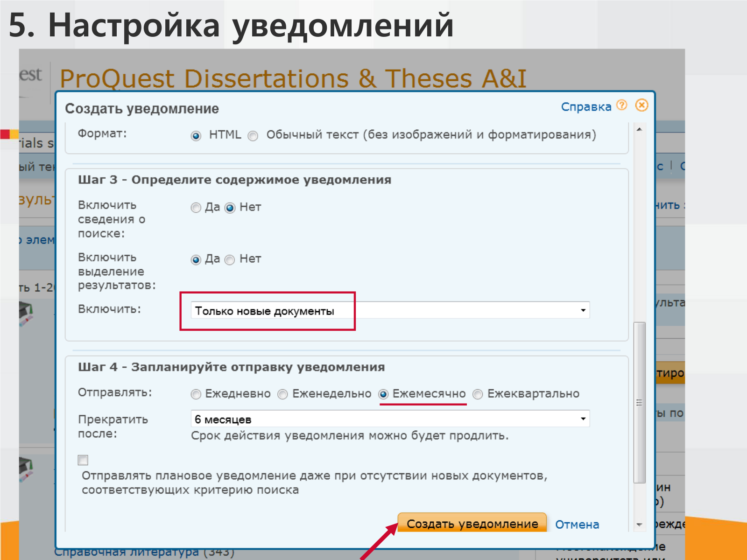The height and width of the screenshot is (560, 747).
Task: Choose Да for including search details
Action: coord(196,208)
